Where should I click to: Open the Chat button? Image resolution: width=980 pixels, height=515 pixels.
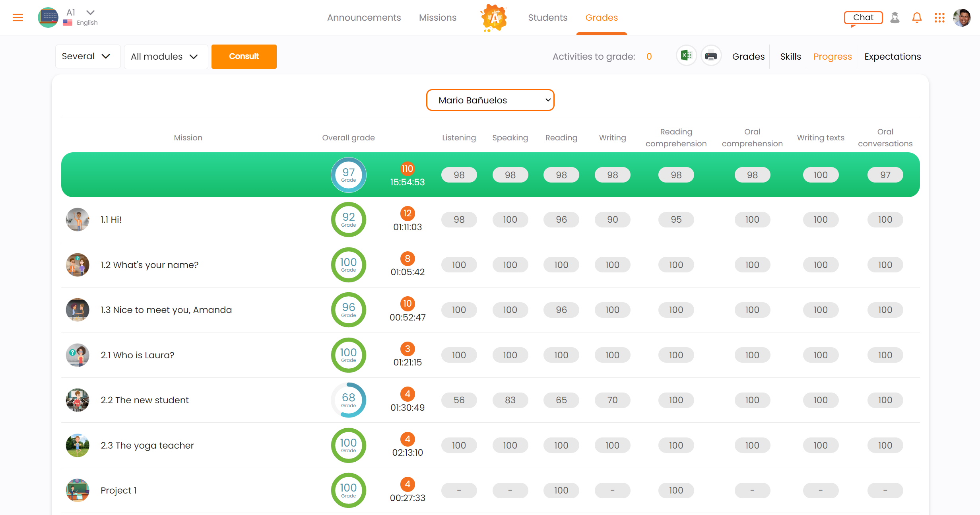coord(863,17)
